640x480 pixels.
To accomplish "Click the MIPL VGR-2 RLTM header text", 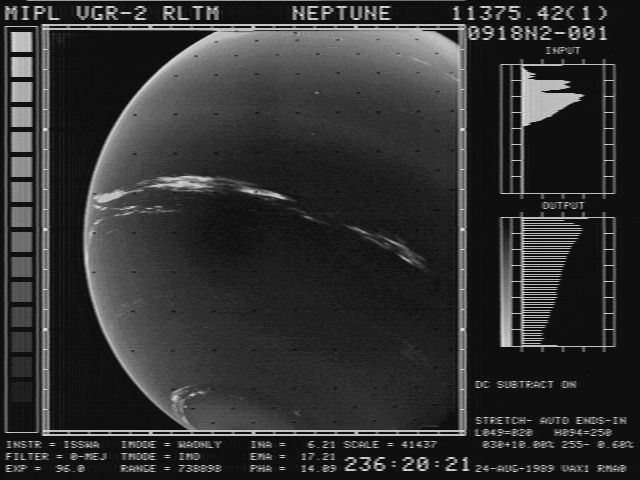I will pyautogui.click(x=113, y=13).
